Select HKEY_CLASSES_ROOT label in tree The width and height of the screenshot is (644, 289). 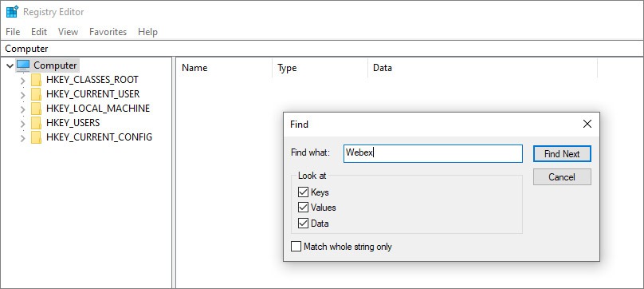tap(92, 80)
